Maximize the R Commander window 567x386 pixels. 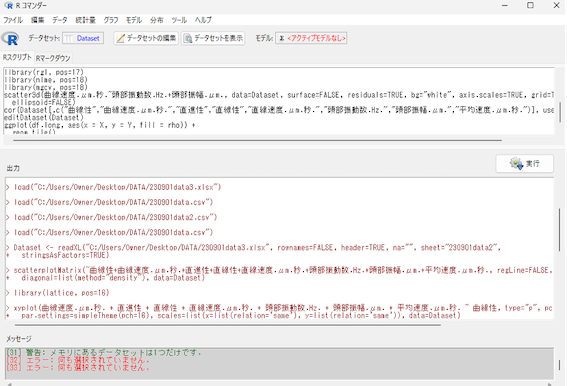click(530, 5)
